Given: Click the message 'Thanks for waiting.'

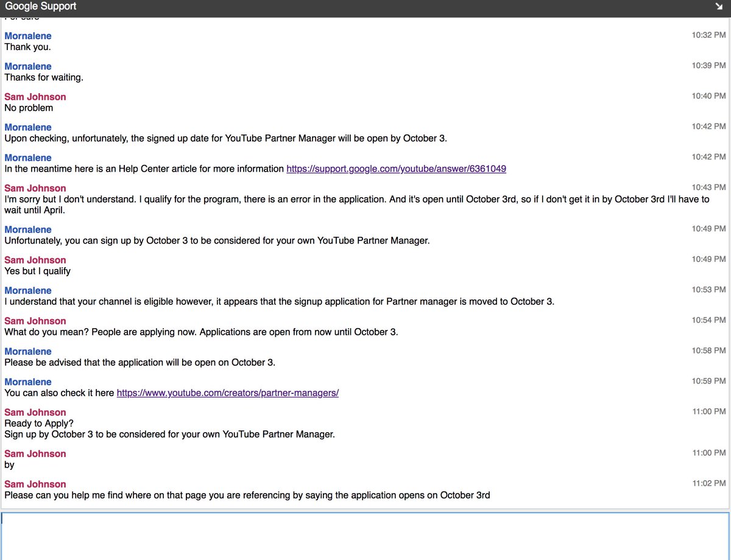Looking at the screenshot, I should [x=44, y=77].
